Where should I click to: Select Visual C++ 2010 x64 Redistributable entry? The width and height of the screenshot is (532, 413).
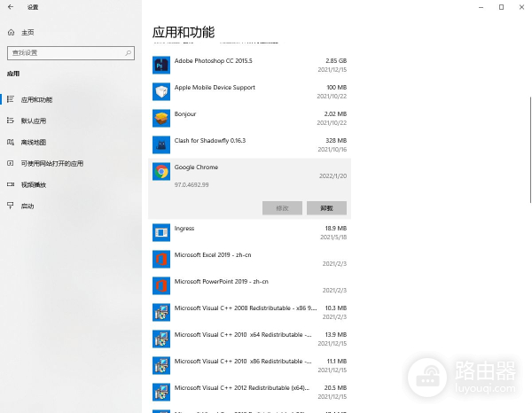[249, 339]
